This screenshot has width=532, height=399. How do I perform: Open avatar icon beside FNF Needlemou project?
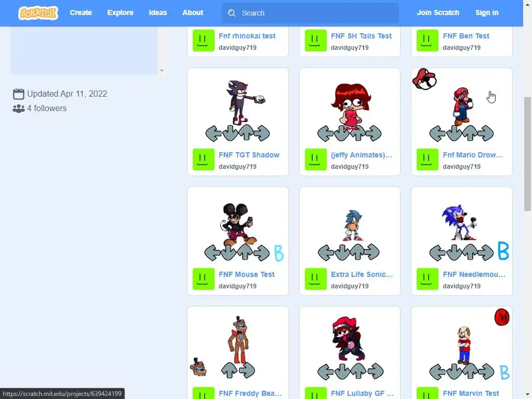pos(427,279)
